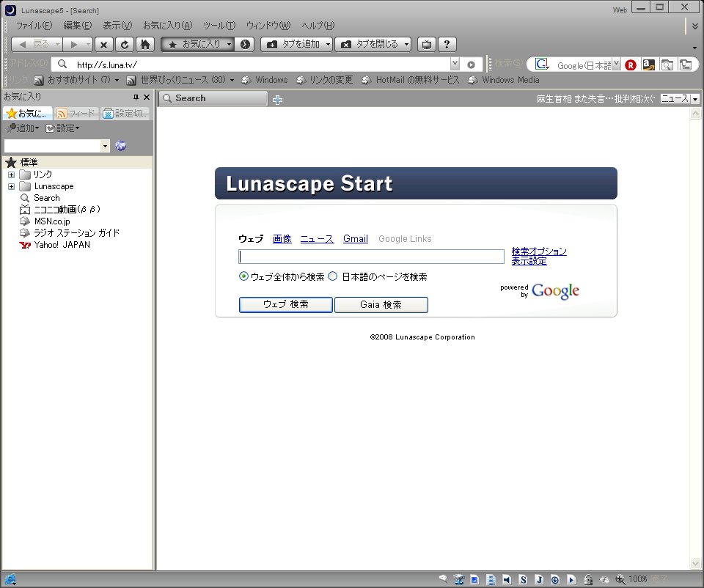Image resolution: width=704 pixels, height=588 pixels.
Task: Click the zoom magnifier icon beside 100%
Action: tap(620, 579)
